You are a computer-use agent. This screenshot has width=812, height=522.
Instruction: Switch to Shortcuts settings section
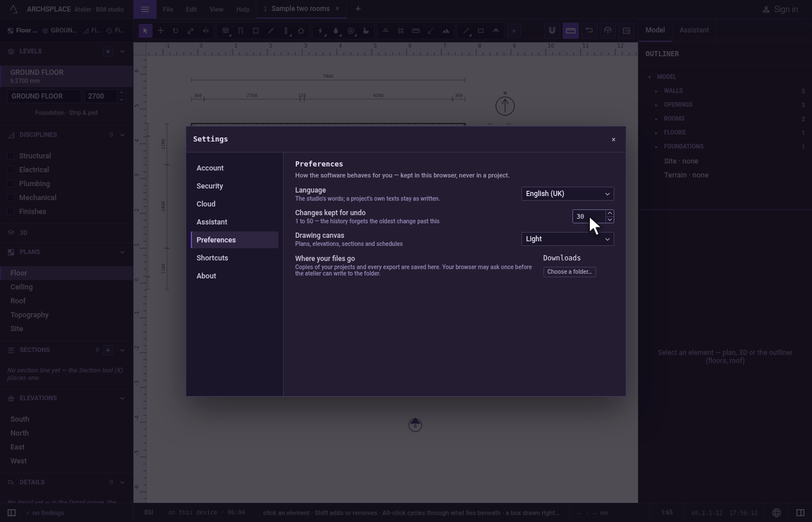click(x=234, y=258)
